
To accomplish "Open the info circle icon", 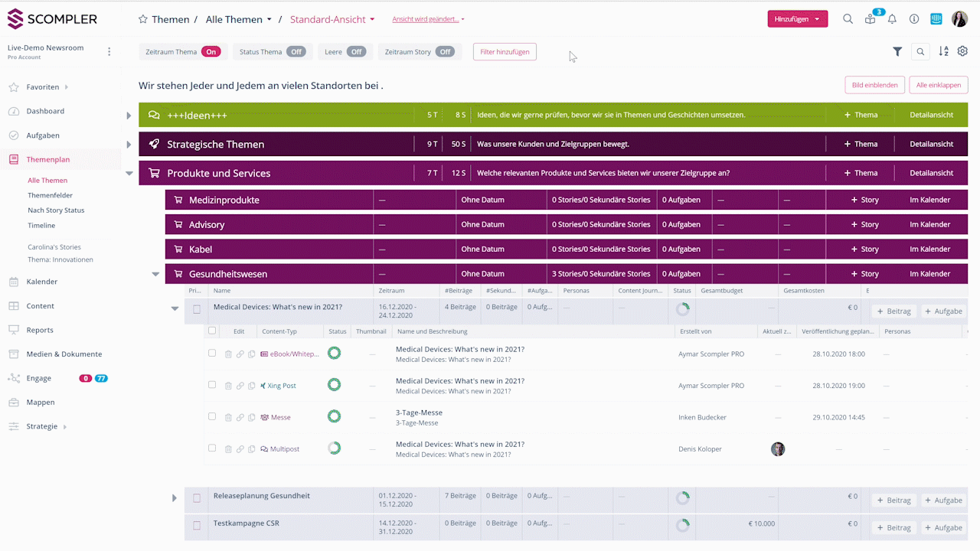I will tap(914, 19).
